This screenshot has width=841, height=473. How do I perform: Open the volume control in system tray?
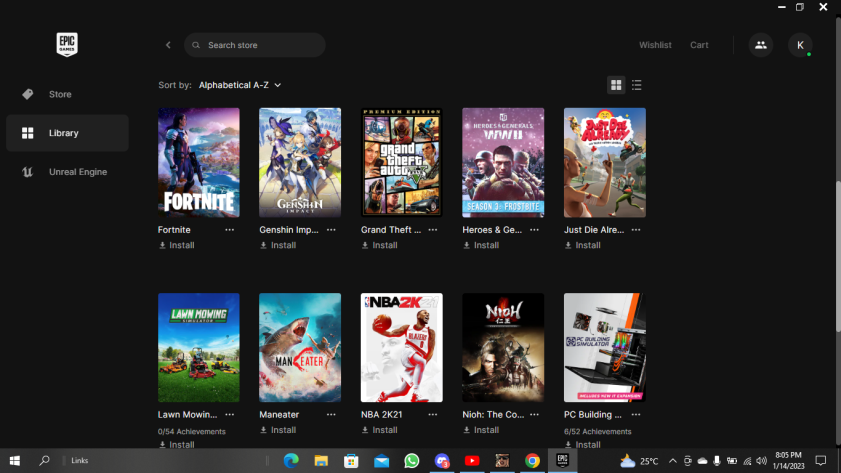761,461
